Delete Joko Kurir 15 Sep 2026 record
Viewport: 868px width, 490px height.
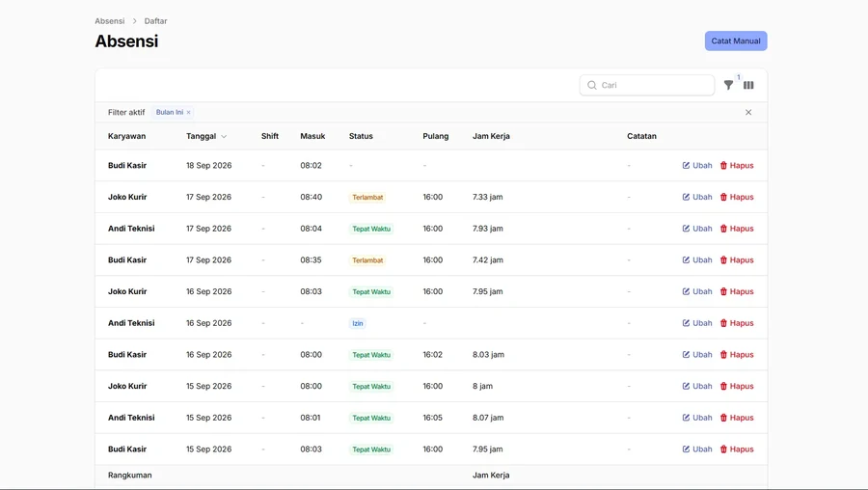tap(737, 387)
